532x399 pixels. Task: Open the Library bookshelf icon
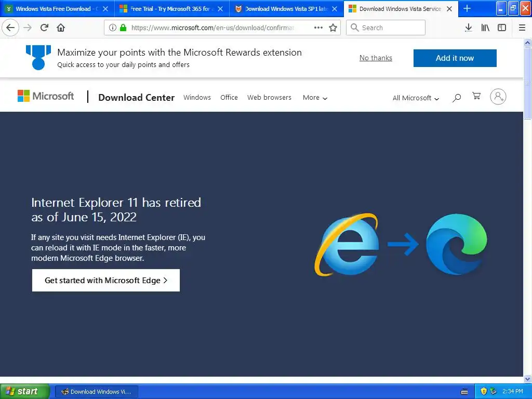pos(485,28)
